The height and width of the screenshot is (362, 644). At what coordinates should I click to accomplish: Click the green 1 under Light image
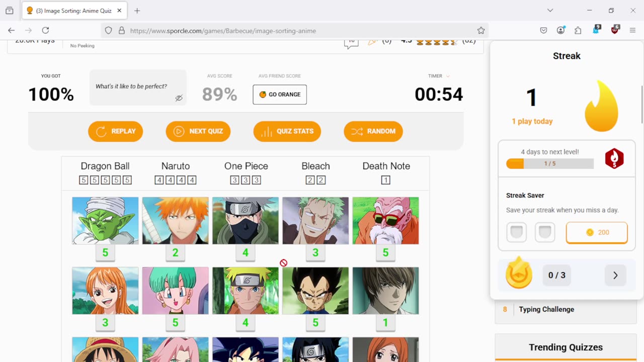click(x=385, y=323)
